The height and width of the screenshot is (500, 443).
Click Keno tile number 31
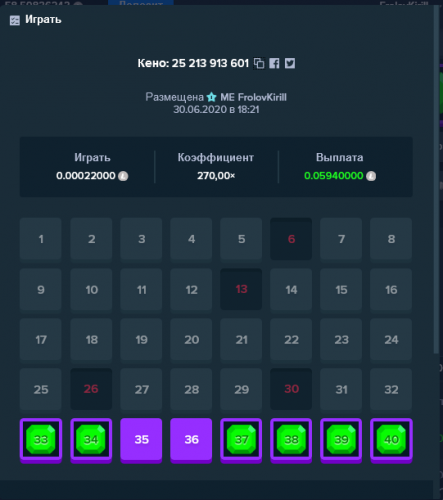coord(341,389)
